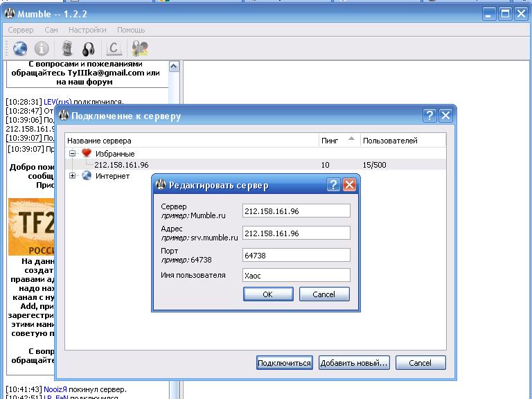Click Cancel in Подключение к серверу dialog

pos(420,363)
